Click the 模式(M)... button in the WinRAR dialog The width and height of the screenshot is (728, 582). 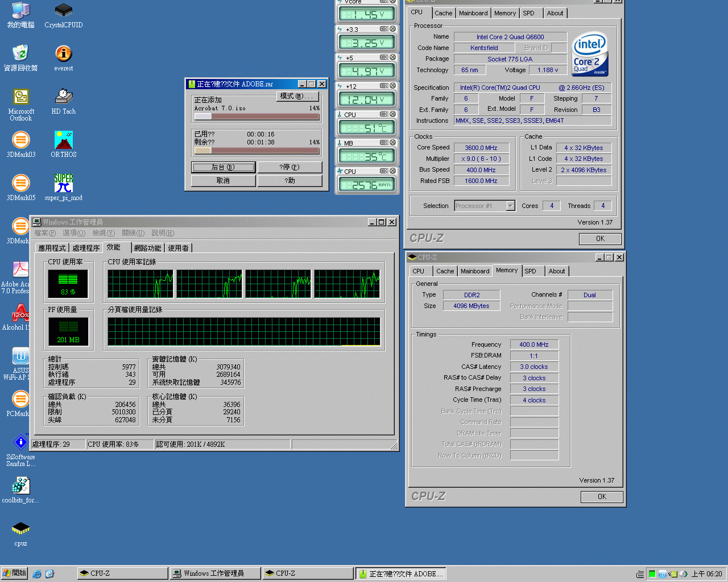pos(296,96)
